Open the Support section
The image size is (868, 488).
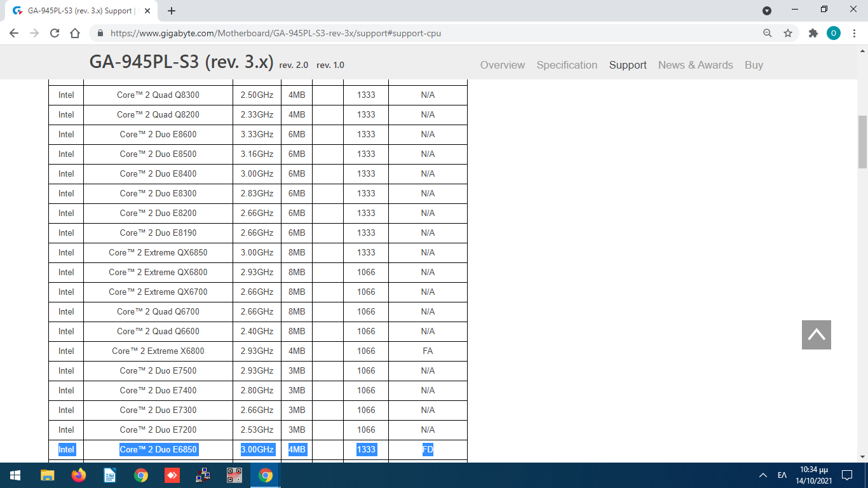pyautogui.click(x=628, y=65)
